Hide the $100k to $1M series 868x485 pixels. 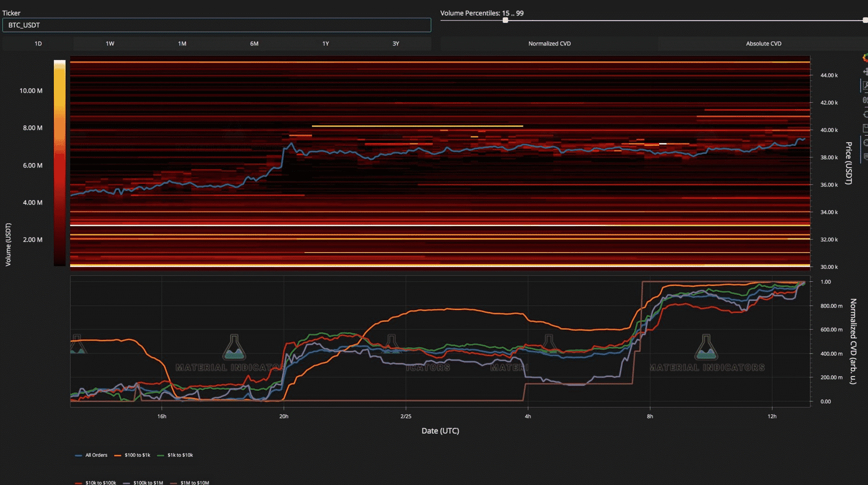tap(143, 482)
